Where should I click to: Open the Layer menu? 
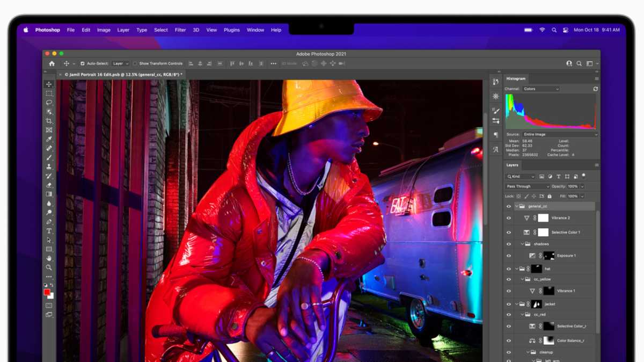pos(123,30)
